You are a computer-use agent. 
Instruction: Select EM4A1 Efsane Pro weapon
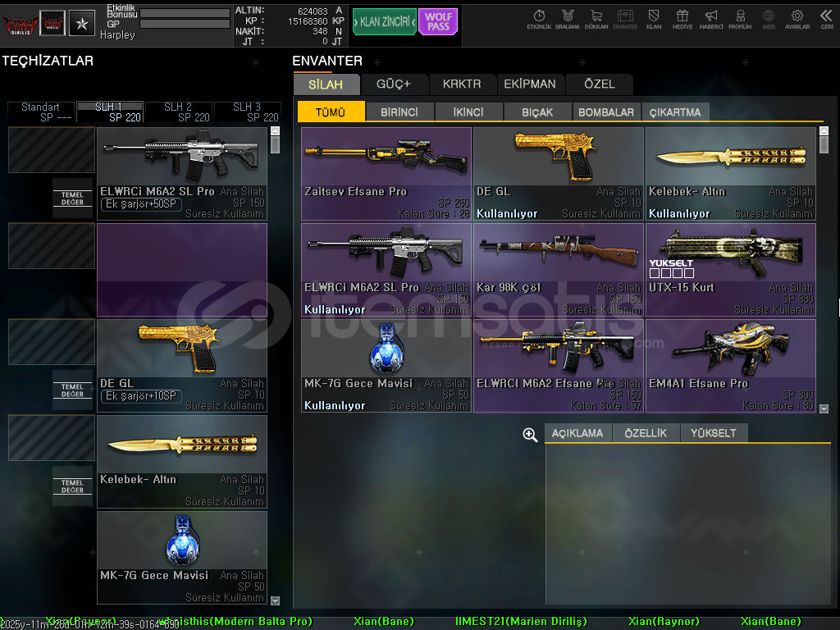(x=731, y=365)
